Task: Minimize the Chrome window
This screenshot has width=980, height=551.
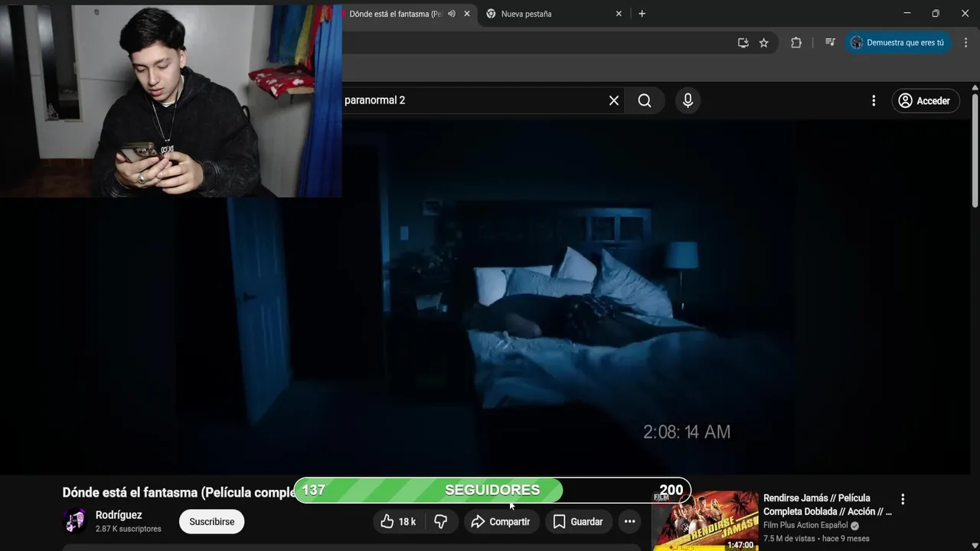Action: tap(906, 13)
